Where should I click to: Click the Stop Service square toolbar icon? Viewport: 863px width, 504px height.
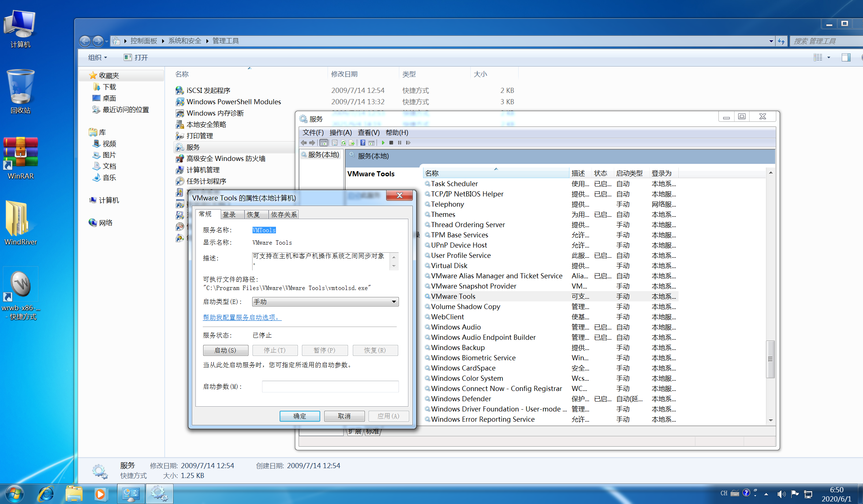(x=391, y=143)
